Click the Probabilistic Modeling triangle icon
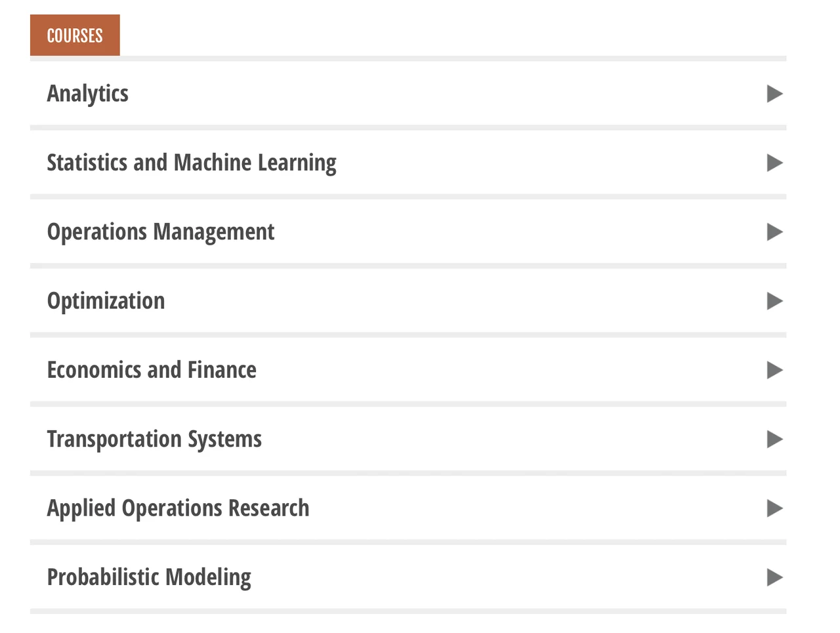 coord(774,577)
